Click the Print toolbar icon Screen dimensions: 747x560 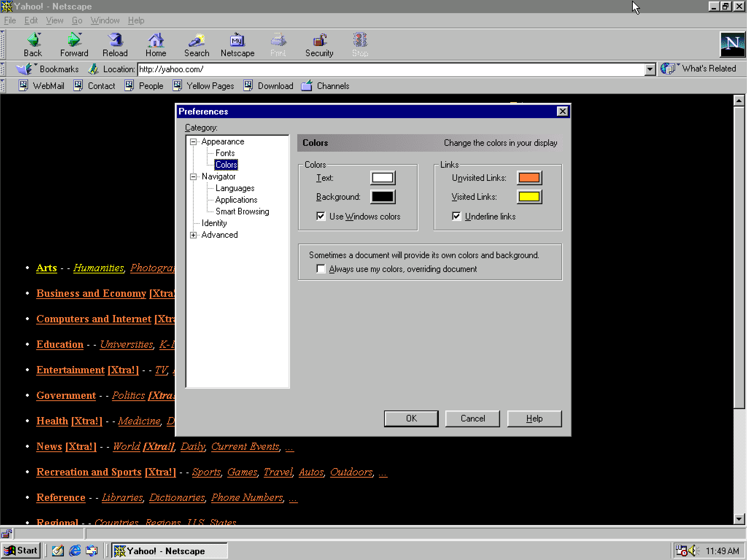click(x=278, y=44)
